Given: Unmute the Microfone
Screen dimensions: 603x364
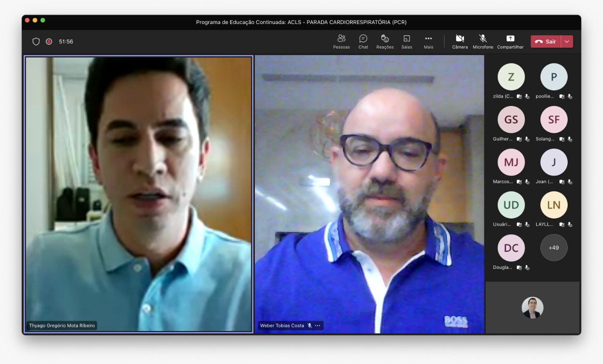Looking at the screenshot, I should coord(482,41).
